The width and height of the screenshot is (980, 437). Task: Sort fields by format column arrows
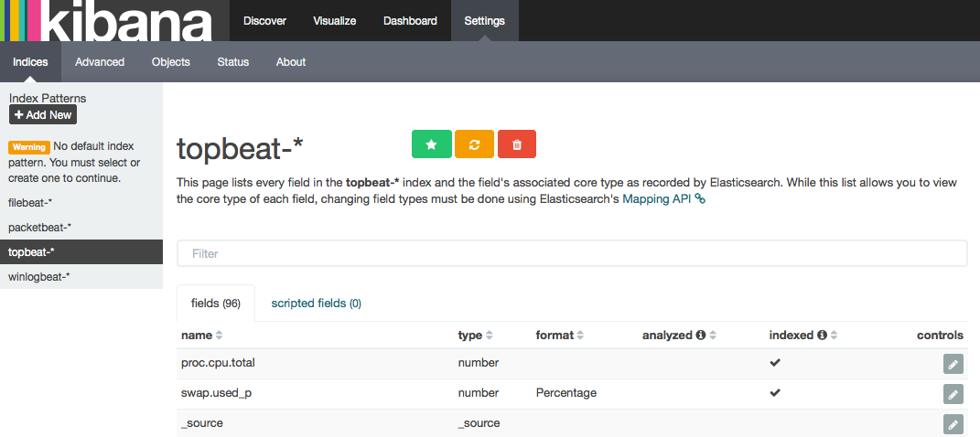(581, 336)
